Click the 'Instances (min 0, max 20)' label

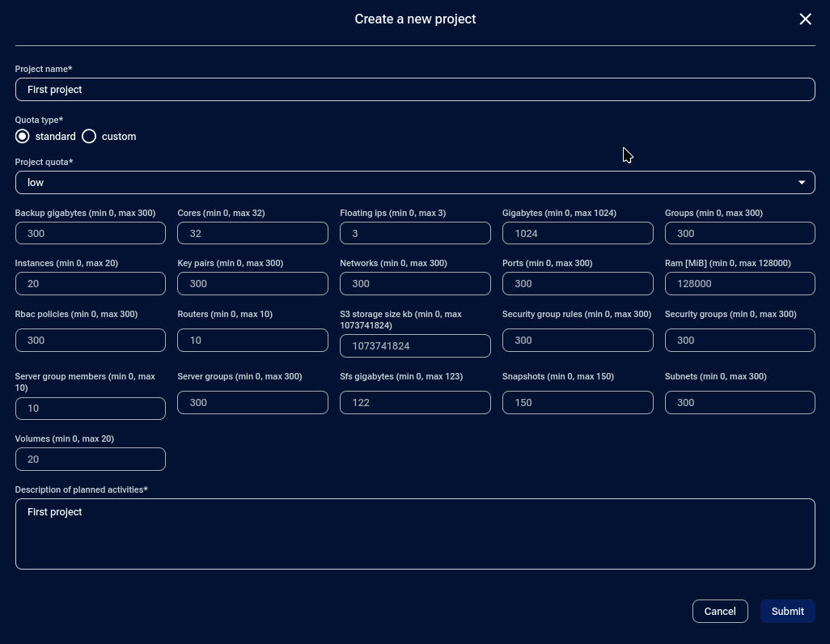tap(66, 263)
